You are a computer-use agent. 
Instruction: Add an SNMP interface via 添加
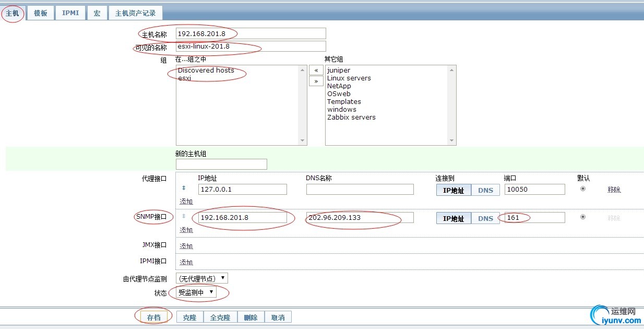(186, 230)
